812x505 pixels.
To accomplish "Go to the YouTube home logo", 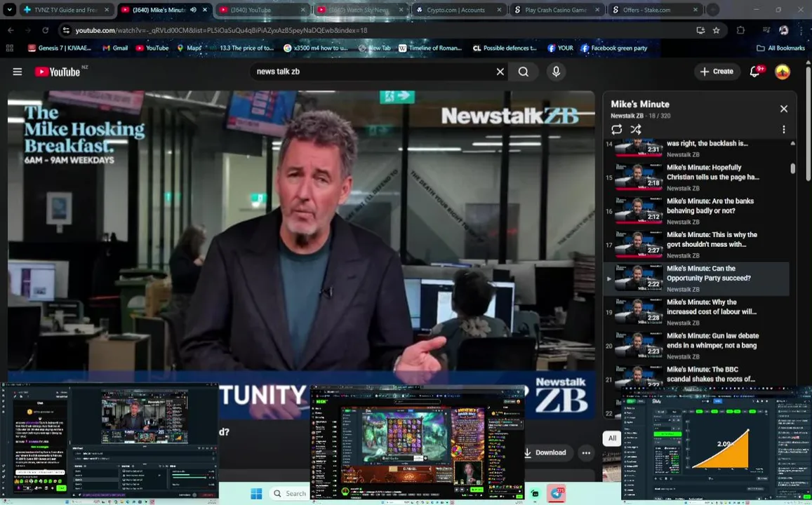I will pyautogui.click(x=58, y=72).
